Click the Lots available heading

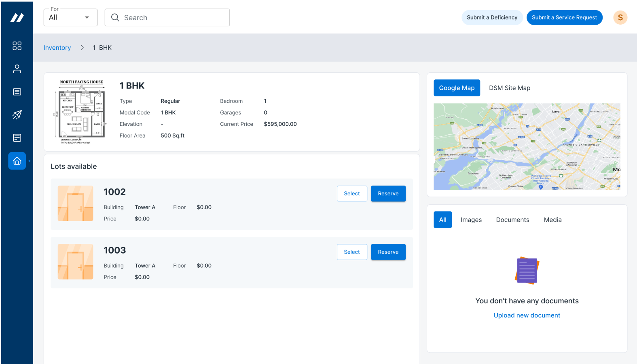click(74, 166)
